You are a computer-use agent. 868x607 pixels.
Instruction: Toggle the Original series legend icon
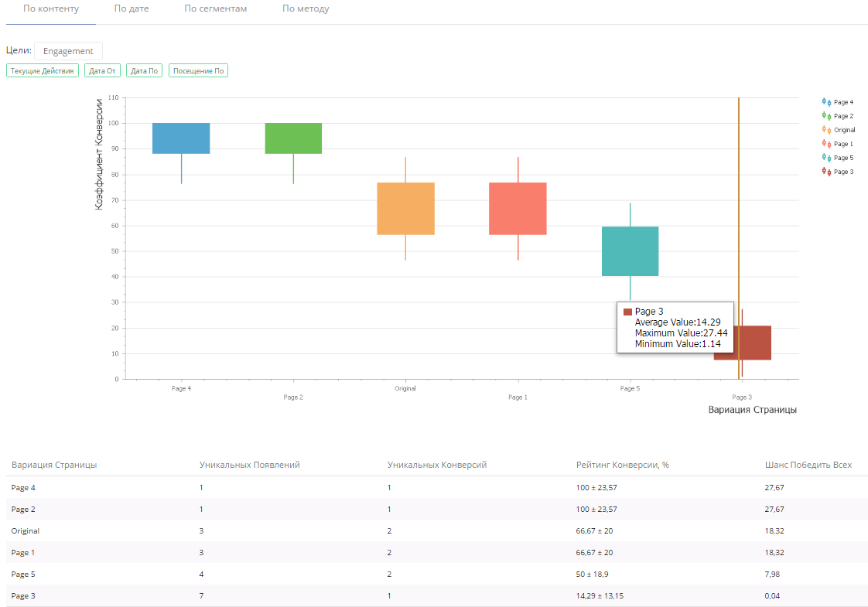[x=826, y=130]
